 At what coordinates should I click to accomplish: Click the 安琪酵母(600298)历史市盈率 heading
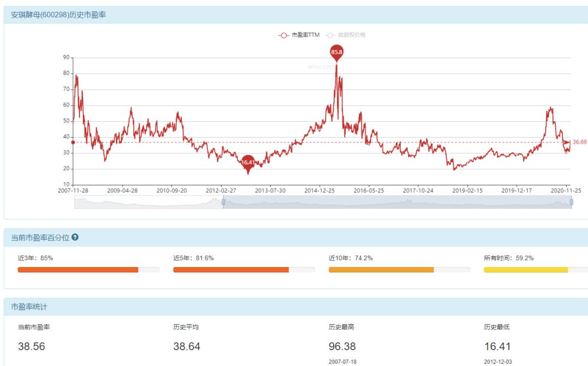[58, 15]
